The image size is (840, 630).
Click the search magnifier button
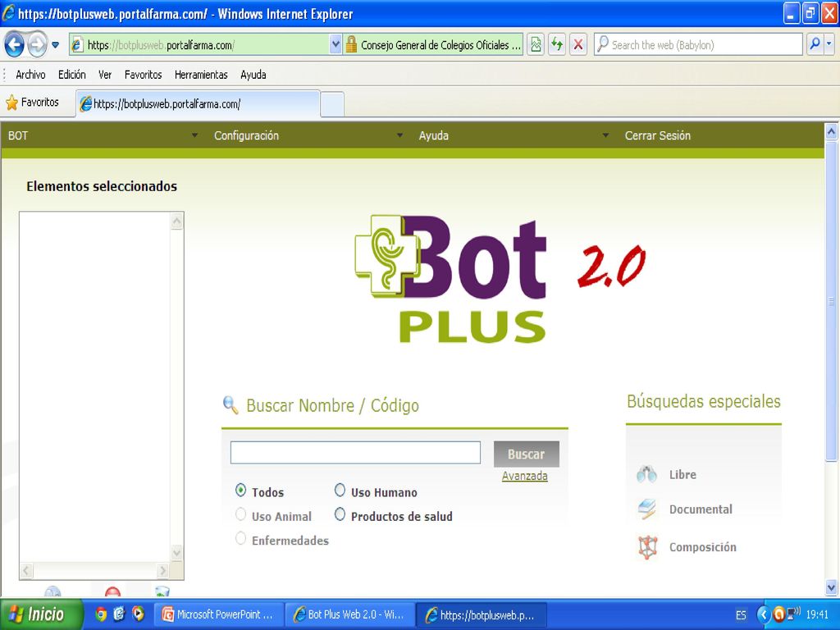tap(815, 44)
